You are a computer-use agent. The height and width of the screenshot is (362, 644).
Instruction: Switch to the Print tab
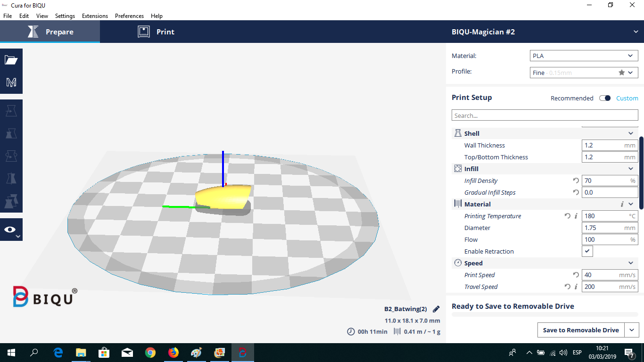pos(156,32)
